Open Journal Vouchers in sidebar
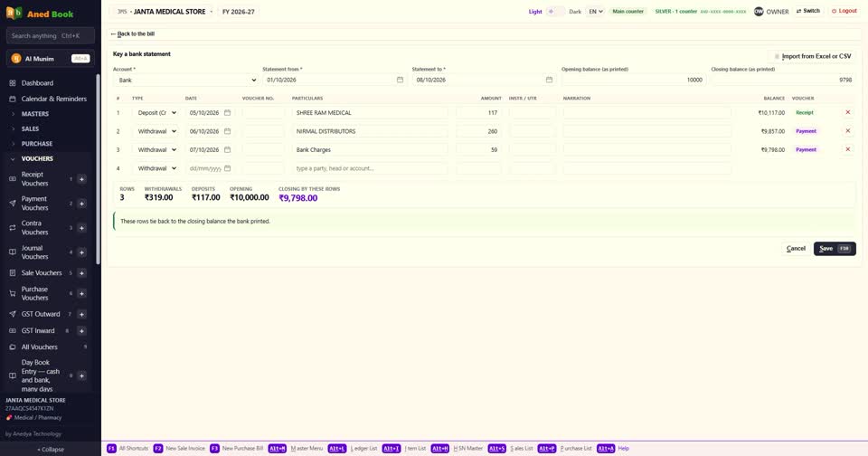The image size is (868, 456). 35,252
